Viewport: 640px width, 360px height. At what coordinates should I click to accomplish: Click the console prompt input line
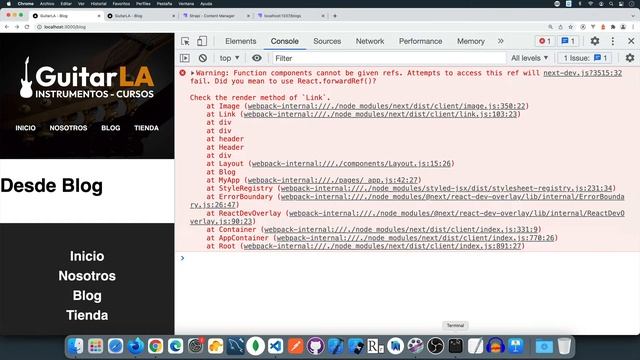coord(408,258)
